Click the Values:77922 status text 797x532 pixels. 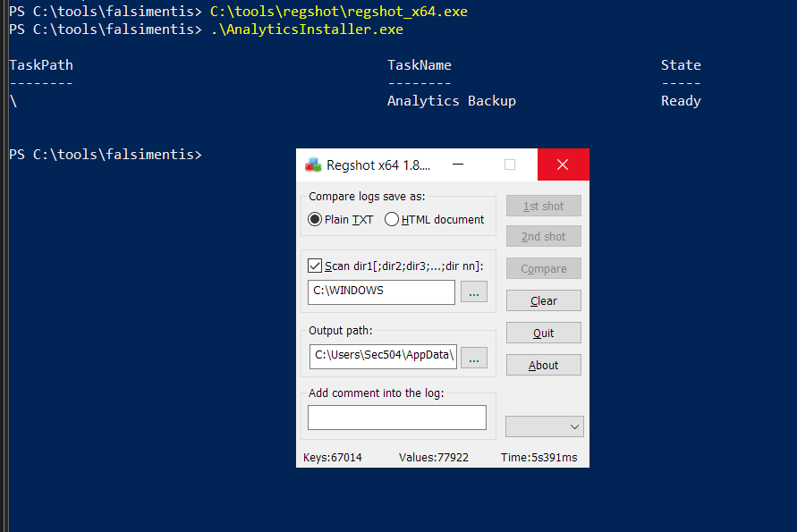point(434,457)
